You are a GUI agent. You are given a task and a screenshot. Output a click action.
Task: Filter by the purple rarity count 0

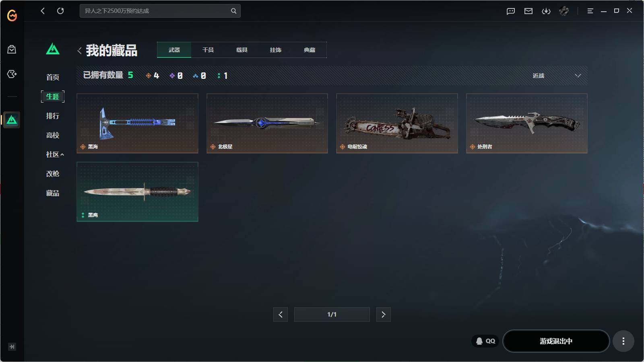176,75
